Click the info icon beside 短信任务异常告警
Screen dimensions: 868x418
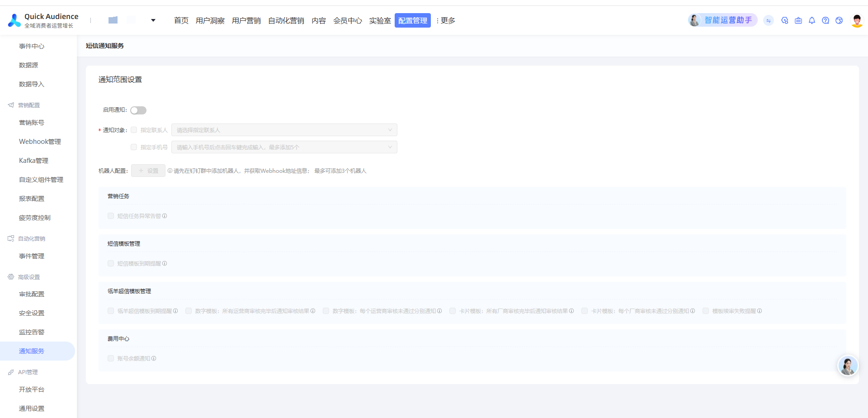[x=165, y=216]
